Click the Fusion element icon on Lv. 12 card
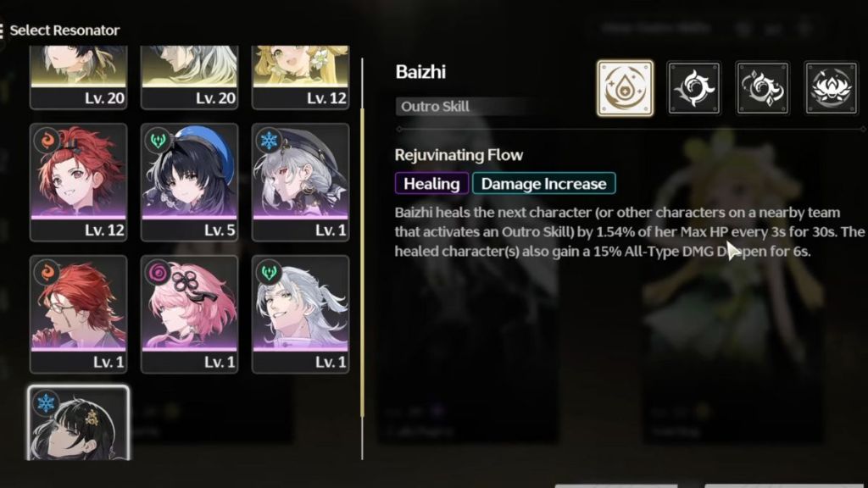 (47, 140)
